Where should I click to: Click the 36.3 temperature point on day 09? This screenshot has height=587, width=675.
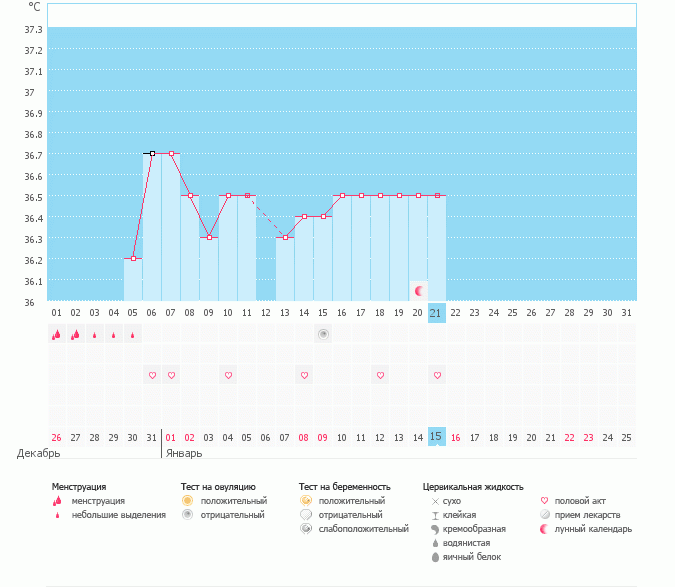[x=209, y=238]
